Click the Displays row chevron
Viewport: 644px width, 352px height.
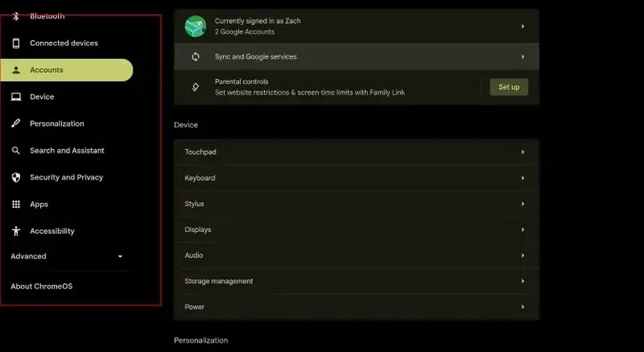[523, 230]
